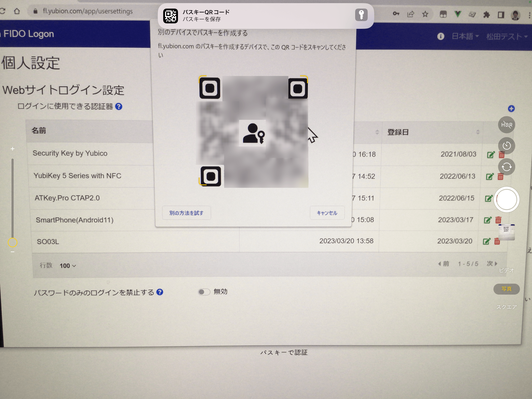Image resolution: width=532 pixels, height=399 pixels.
Task: Click the browser home icon
Action: click(x=17, y=11)
